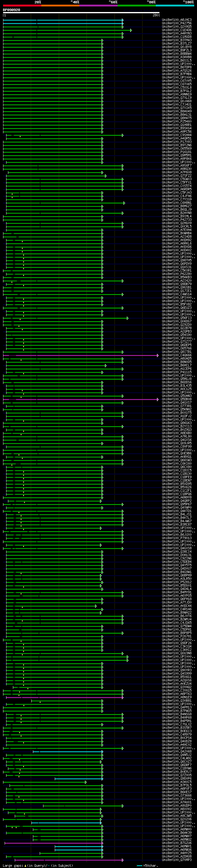The height and width of the screenshot is (868, 197).
Task: Click the cyan ~100% identity legend bar
Action: click(175, 6)
